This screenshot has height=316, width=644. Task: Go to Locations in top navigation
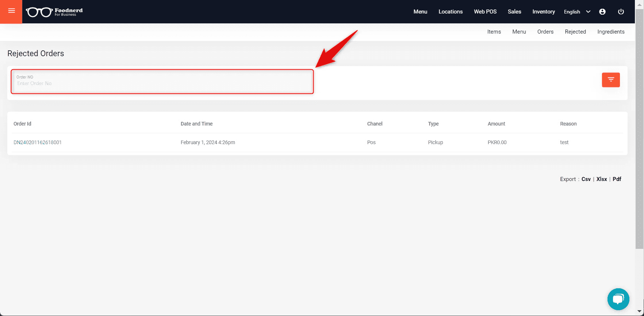(451, 12)
